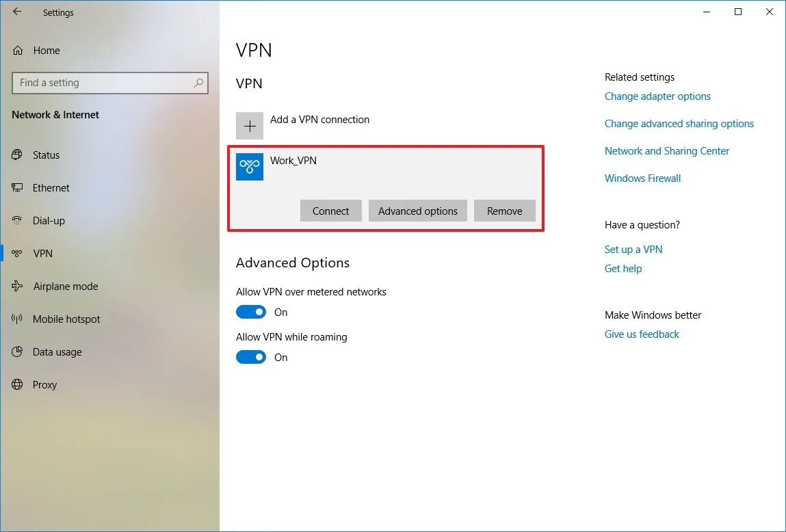Screen dimensions: 786x532
Task: Click the Airplane mode icon
Action: pos(18,287)
